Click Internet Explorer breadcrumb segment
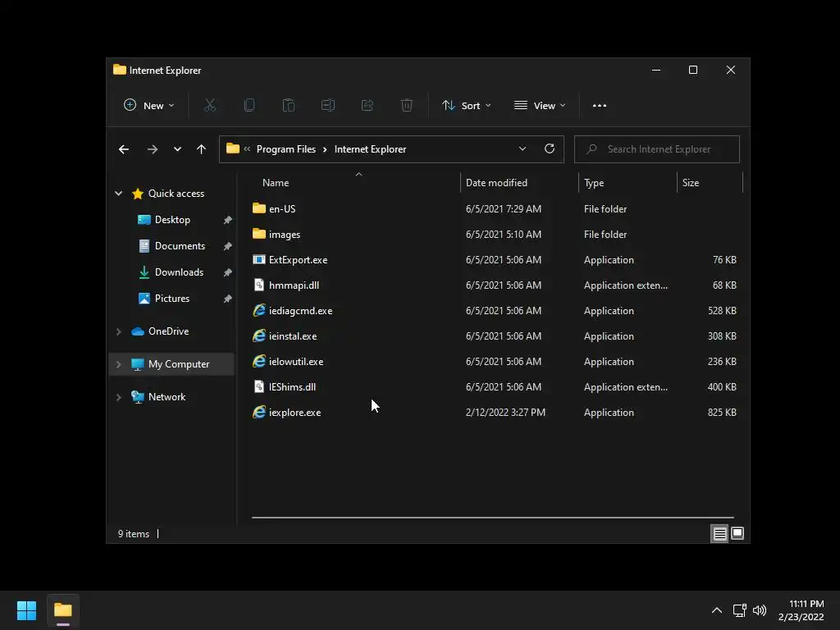 (x=370, y=149)
